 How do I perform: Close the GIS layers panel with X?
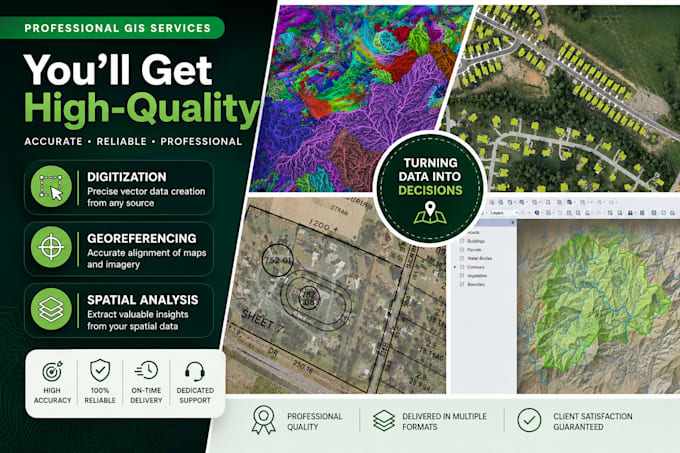point(513,222)
